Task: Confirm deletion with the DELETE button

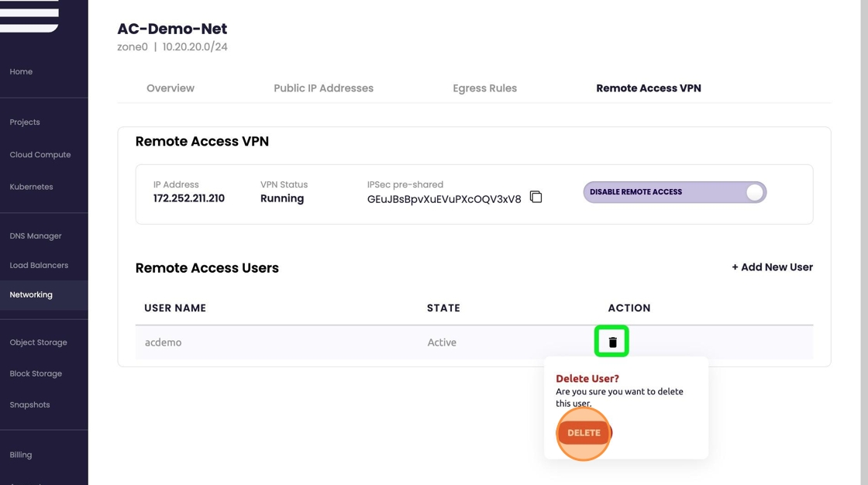Action: coord(584,433)
